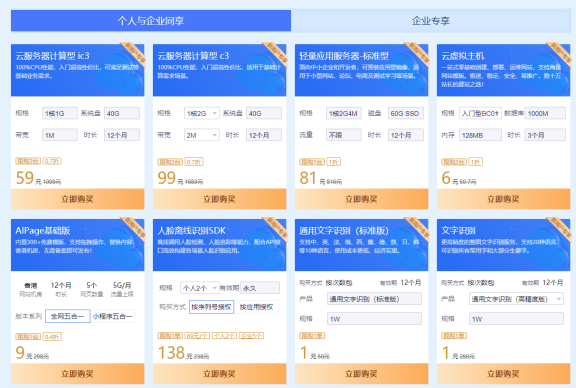Click 立即购买 under the 文字识别 card

[503, 374]
